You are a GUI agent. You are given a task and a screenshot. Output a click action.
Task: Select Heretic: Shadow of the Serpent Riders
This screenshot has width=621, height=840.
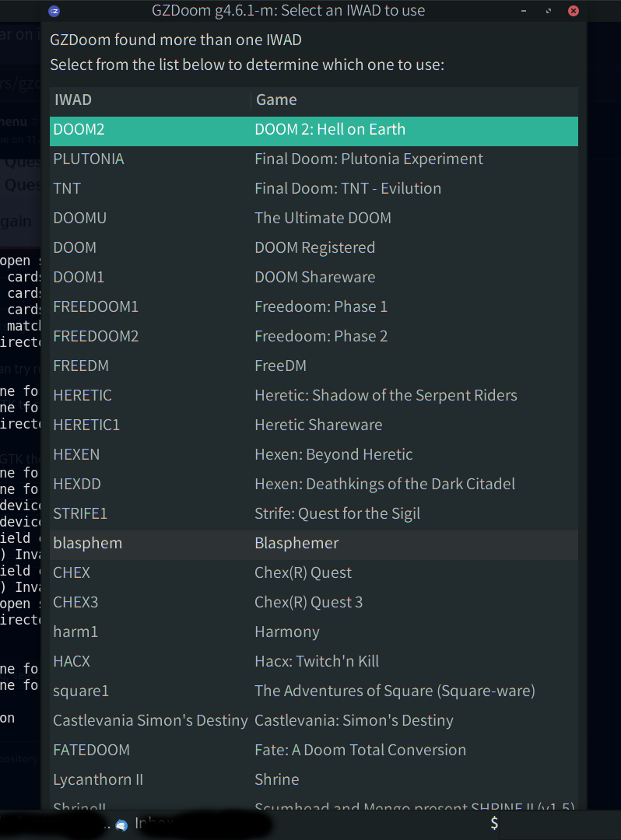[x=311, y=395]
